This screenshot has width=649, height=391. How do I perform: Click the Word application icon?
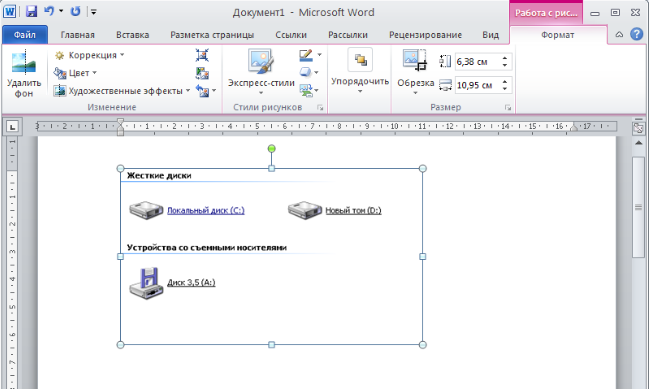click(x=9, y=12)
